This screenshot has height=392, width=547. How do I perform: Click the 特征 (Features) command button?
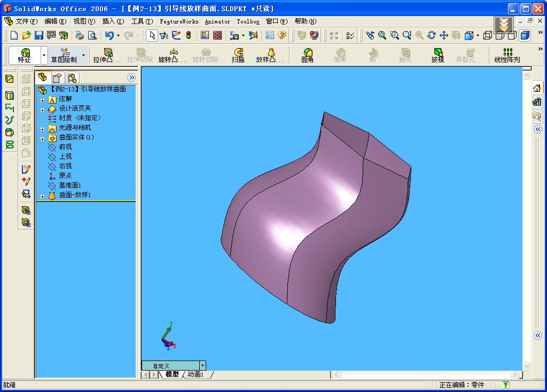(x=25, y=56)
